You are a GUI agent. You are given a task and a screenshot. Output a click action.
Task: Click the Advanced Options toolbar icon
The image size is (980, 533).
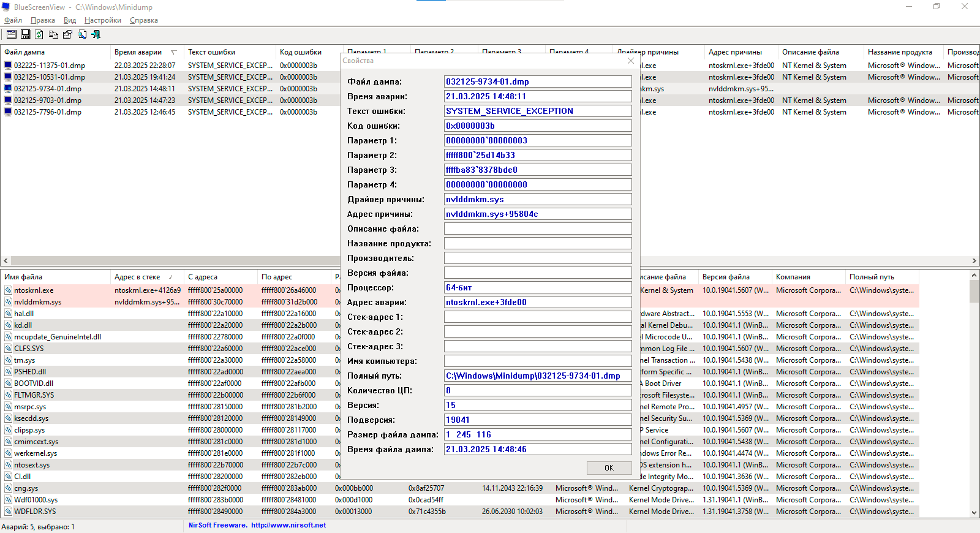pyautogui.click(x=11, y=34)
